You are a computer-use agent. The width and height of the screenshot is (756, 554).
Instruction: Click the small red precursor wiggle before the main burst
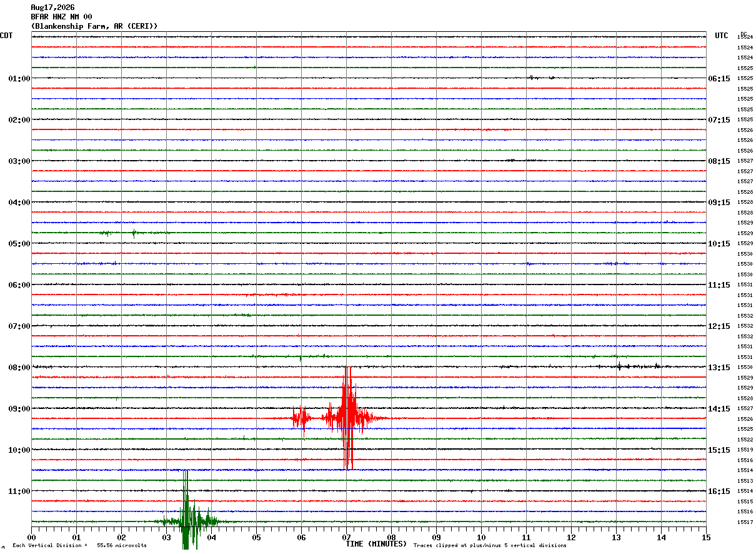coord(302,418)
